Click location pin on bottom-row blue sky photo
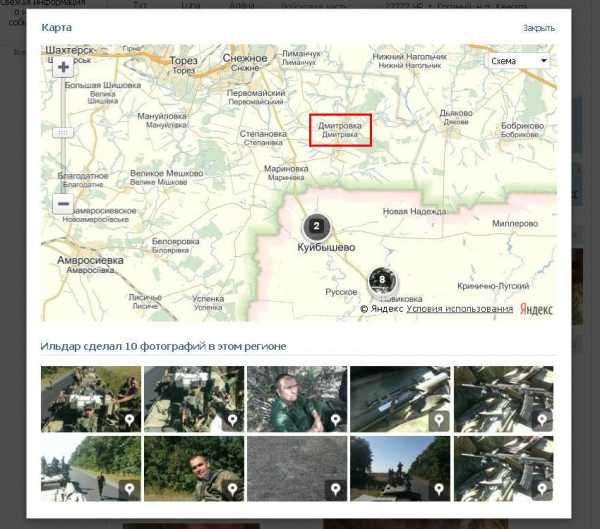 (438, 490)
